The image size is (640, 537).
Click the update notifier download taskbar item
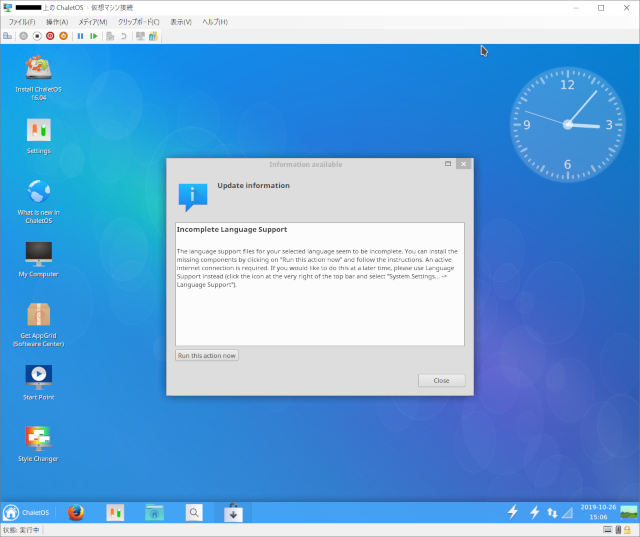pos(233,513)
